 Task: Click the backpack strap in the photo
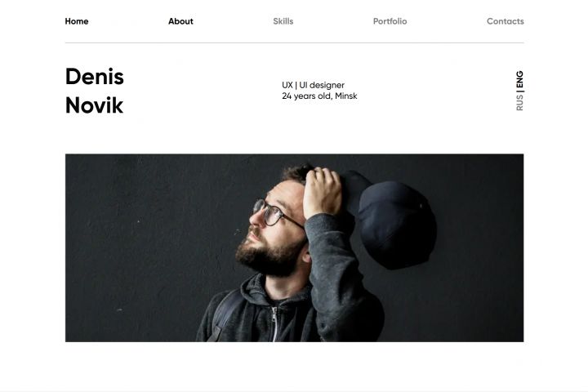pos(225,315)
